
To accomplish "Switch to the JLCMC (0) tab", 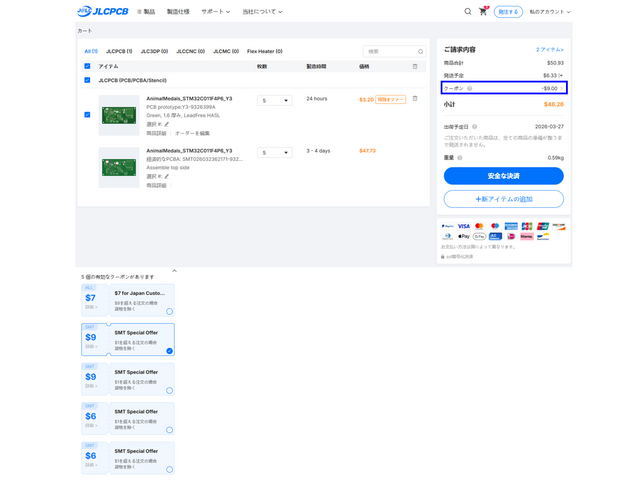I will [226, 51].
